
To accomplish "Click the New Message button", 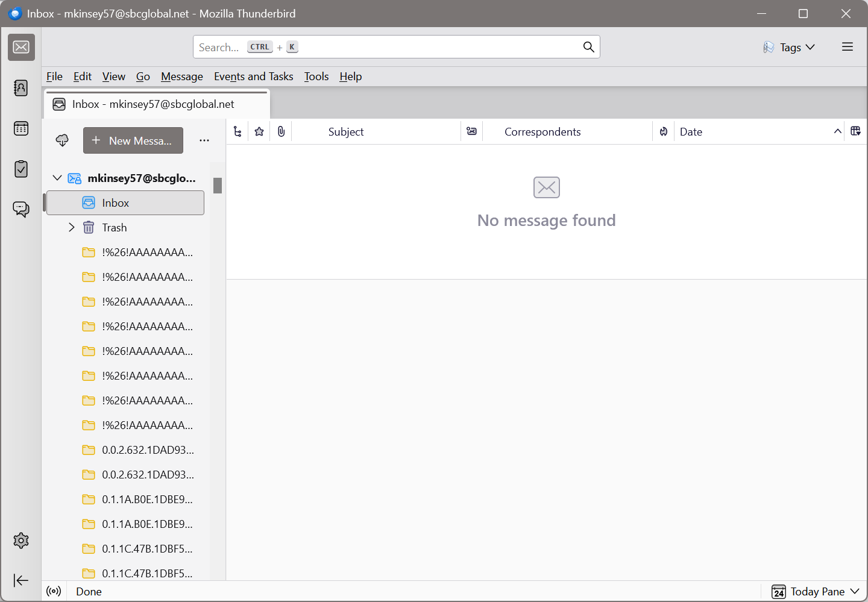I will [133, 140].
